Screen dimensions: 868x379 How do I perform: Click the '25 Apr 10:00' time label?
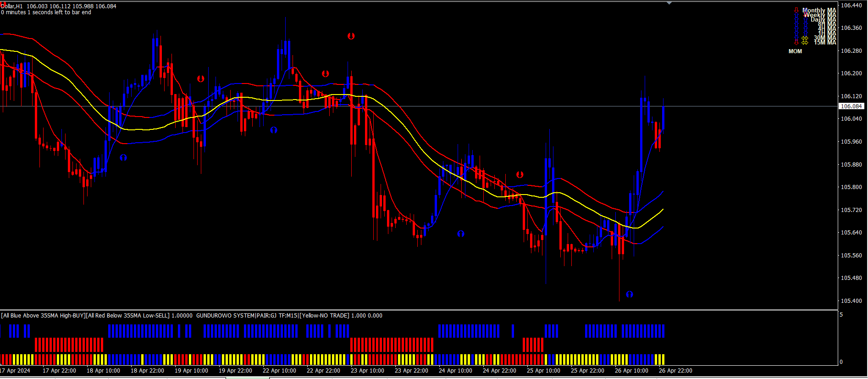pos(543,371)
